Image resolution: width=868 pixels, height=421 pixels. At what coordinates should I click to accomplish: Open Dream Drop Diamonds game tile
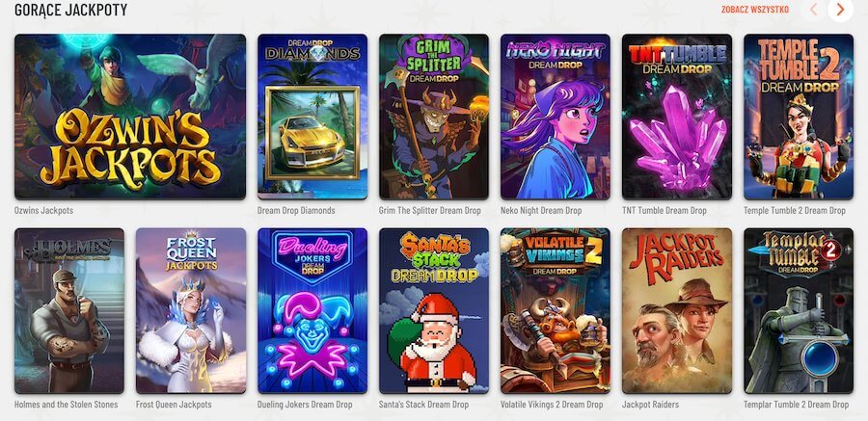click(x=312, y=117)
